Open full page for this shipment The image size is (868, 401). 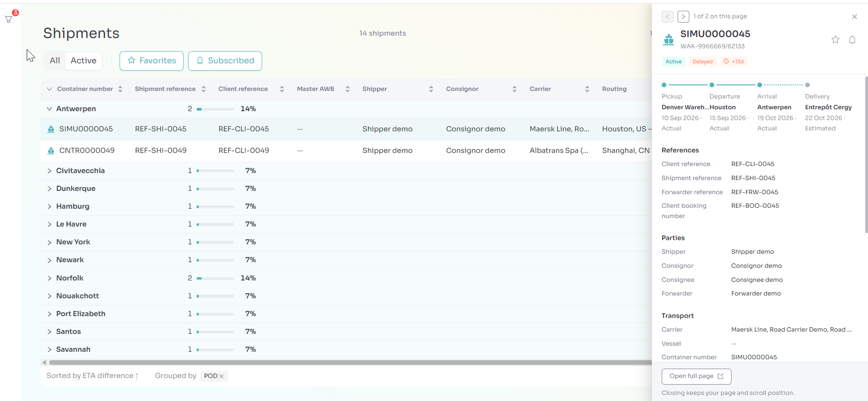[696, 376]
